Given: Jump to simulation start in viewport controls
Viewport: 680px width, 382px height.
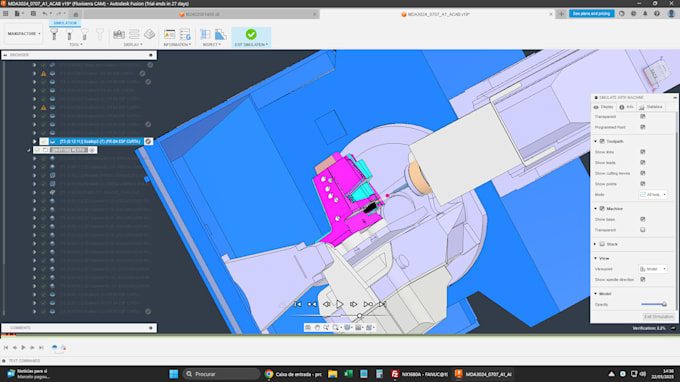Looking at the screenshot, I should [x=298, y=304].
